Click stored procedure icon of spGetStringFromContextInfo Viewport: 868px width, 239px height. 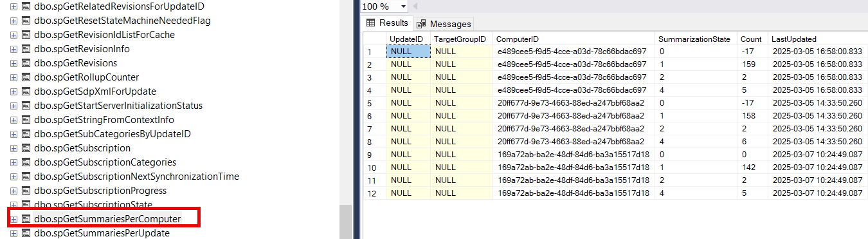(26, 120)
